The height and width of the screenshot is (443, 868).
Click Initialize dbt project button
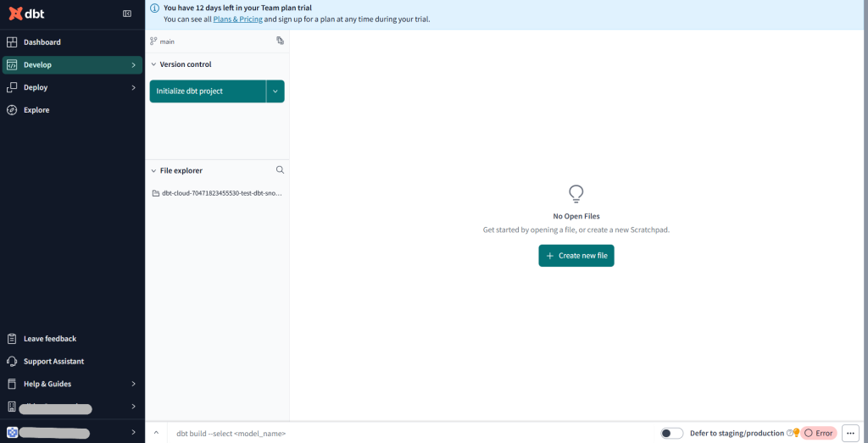pyautogui.click(x=208, y=91)
